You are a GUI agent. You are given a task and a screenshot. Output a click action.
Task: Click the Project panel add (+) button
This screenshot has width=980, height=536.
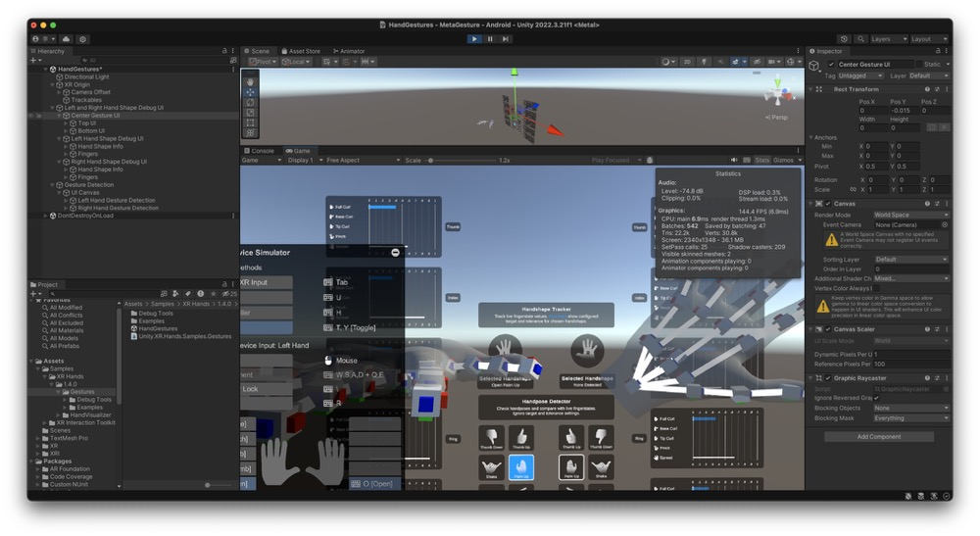pos(35,294)
